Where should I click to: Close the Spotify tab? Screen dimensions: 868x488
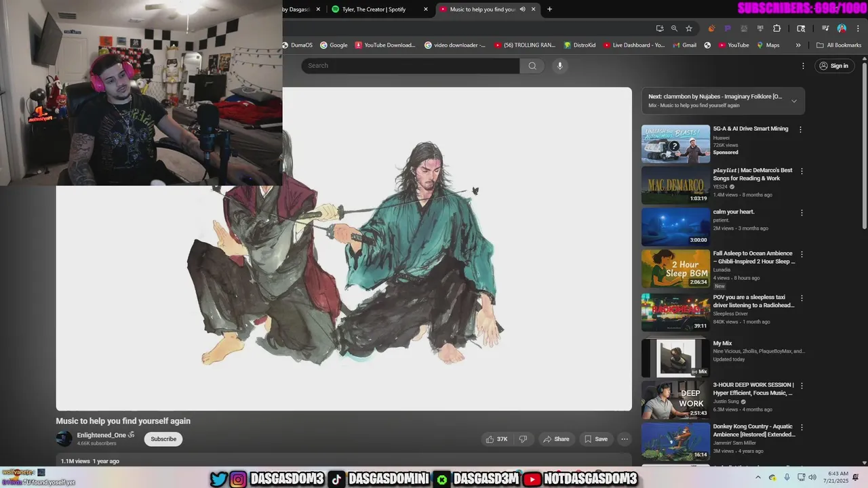[426, 9]
